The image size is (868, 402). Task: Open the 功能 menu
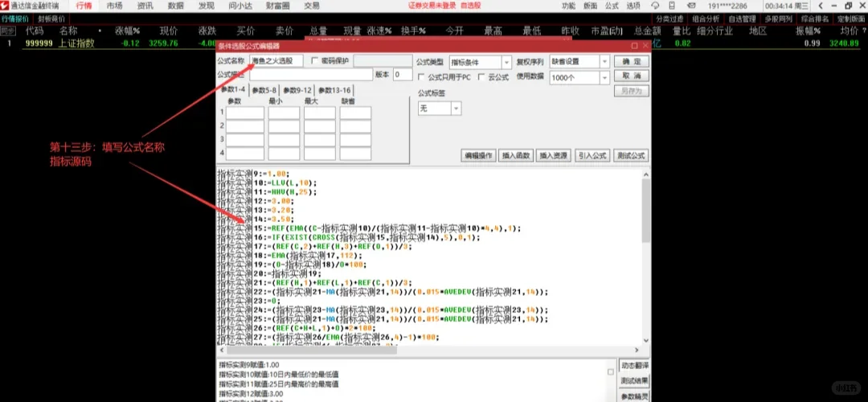(x=568, y=6)
